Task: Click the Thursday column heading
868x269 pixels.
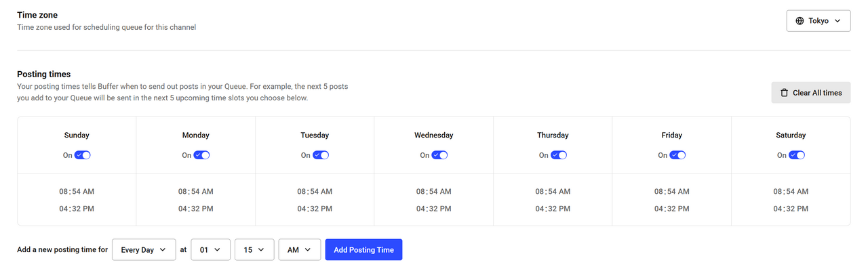Action: tap(553, 136)
